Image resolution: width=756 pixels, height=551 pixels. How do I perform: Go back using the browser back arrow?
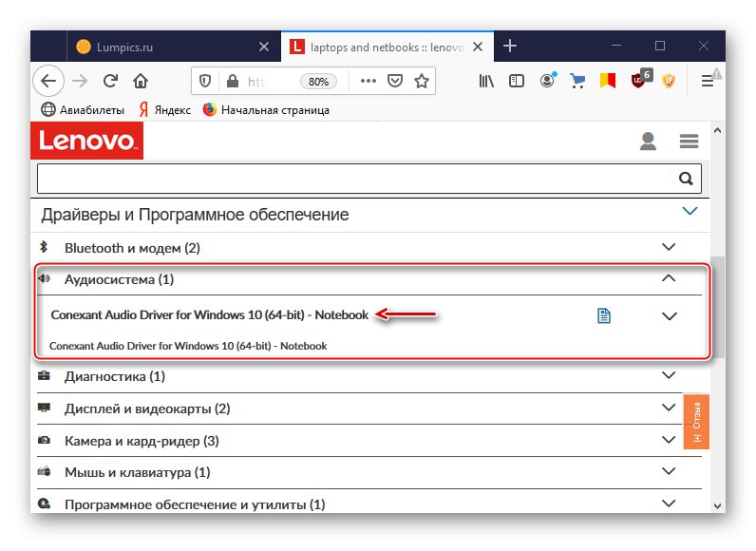click(48, 81)
